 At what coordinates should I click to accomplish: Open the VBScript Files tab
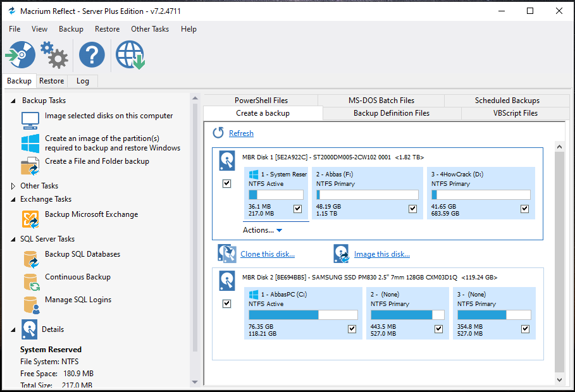coord(516,113)
